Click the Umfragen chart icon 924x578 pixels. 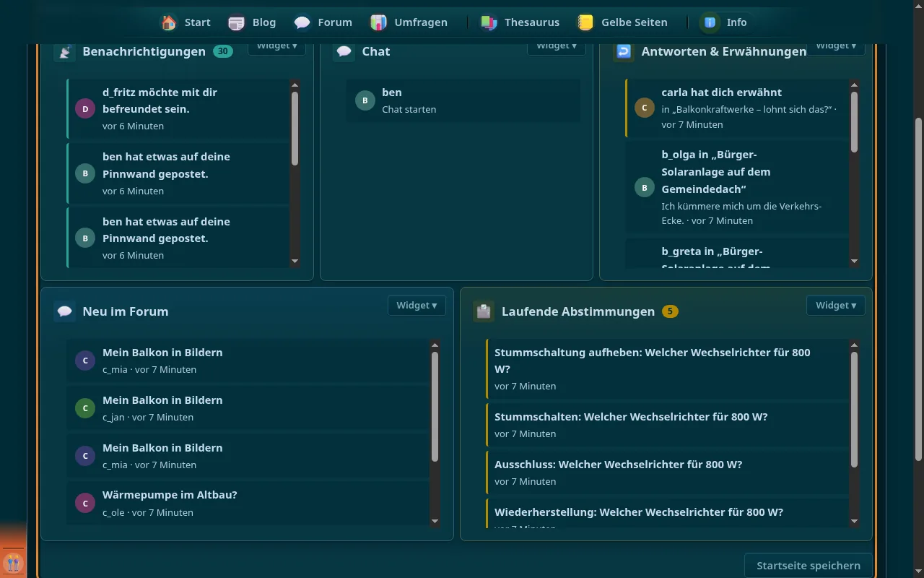[379, 22]
